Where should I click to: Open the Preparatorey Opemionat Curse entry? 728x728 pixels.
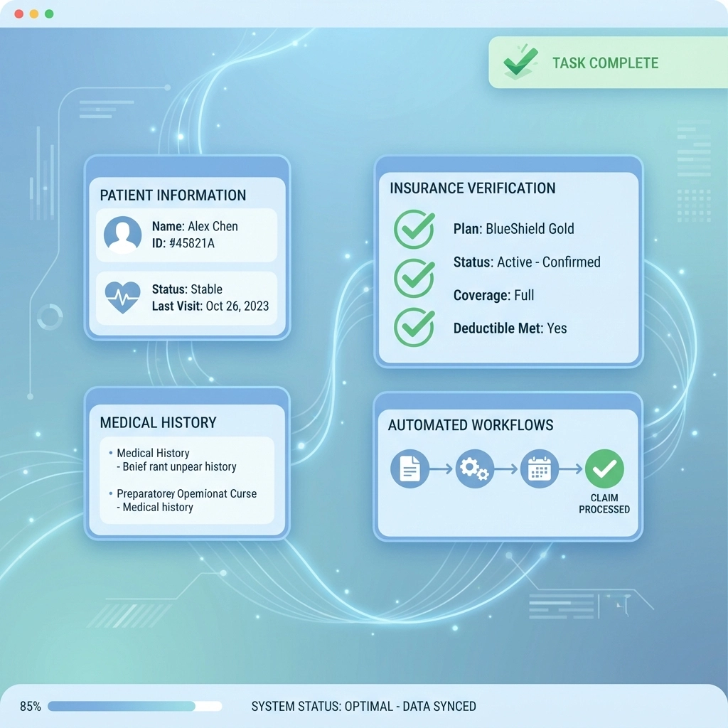(x=186, y=494)
